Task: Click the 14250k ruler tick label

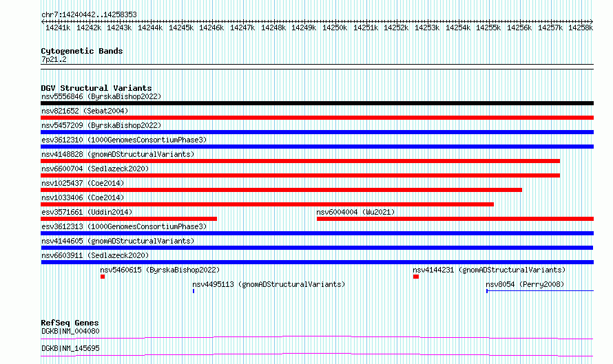Action: point(335,28)
